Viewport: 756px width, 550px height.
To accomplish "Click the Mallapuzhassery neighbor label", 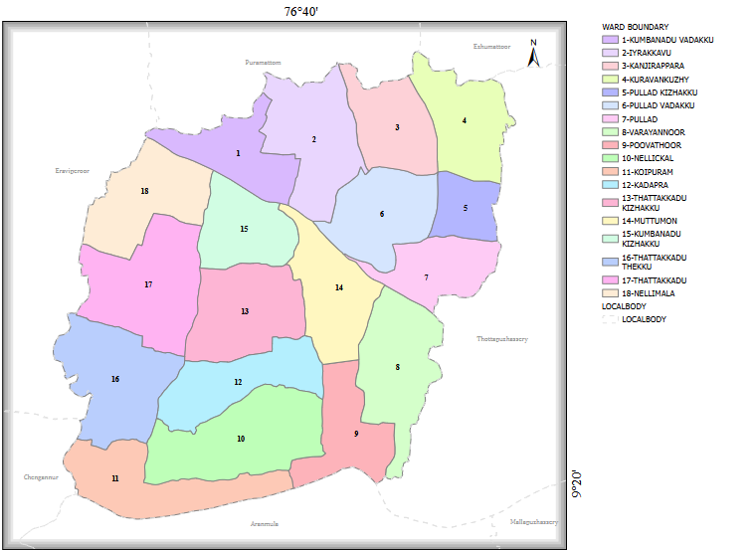I will 534,522.
